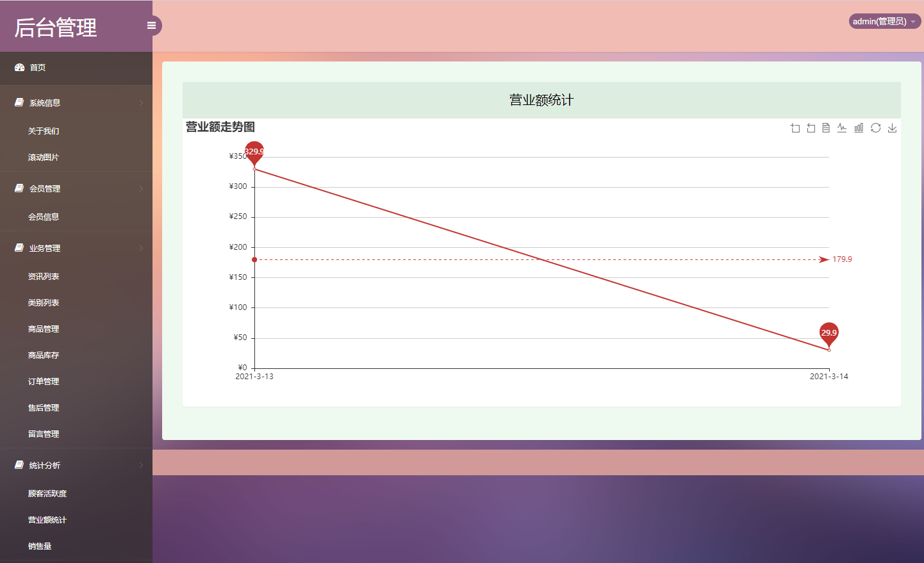Select the data zoom tool on the chart
Viewport: 924px width, 563px height.
pyautogui.click(x=795, y=127)
